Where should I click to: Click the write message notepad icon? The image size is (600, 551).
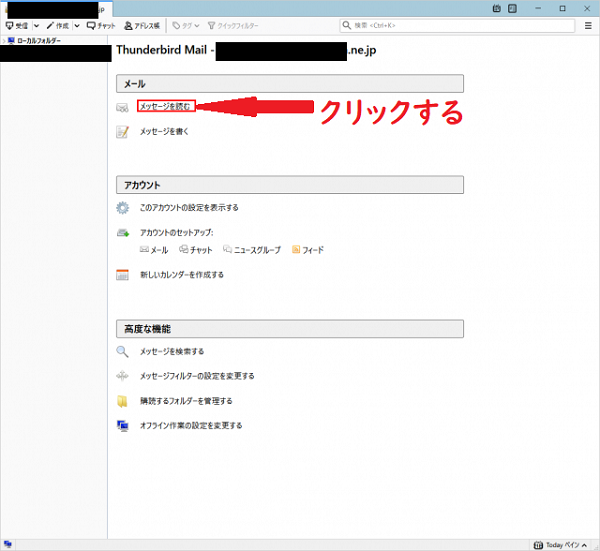click(x=122, y=132)
